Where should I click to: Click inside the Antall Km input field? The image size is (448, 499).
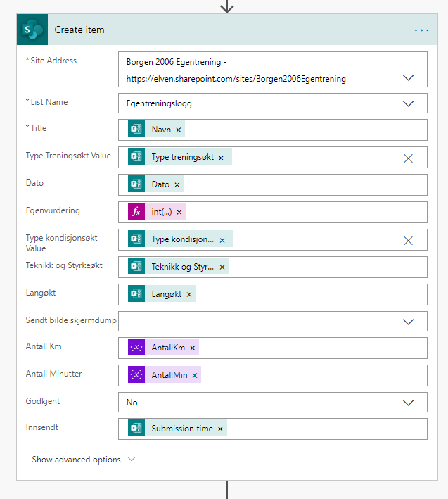point(309,348)
